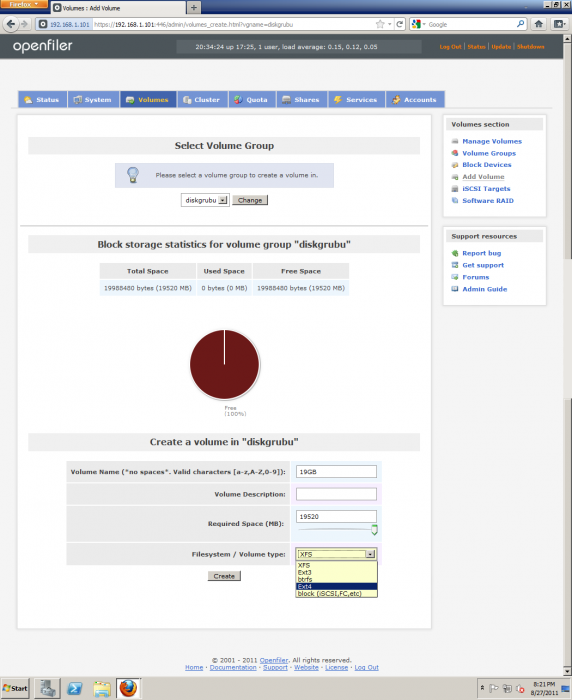The image size is (572, 700).
Task: Click the Volume Description input field
Action: click(x=336, y=494)
